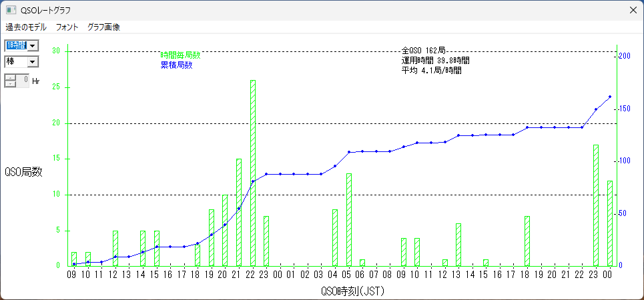Open the グラフ画像 menu
Screen dimensions: 644x300
[103, 27]
